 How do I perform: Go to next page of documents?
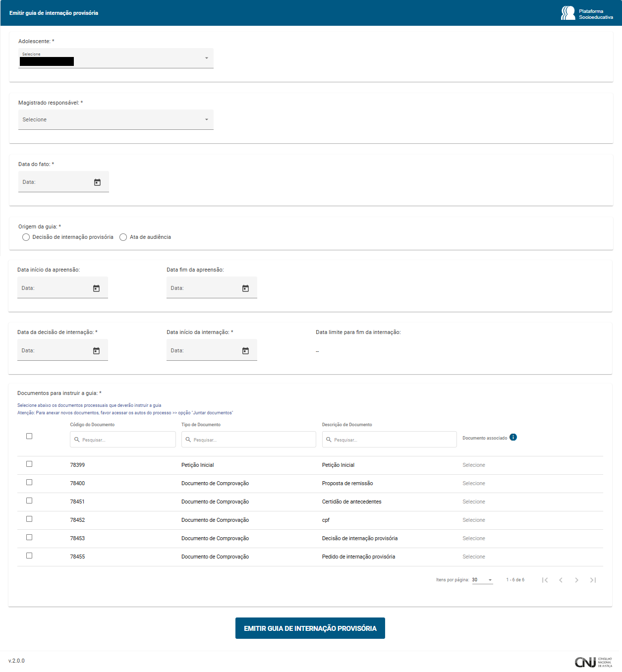576,580
